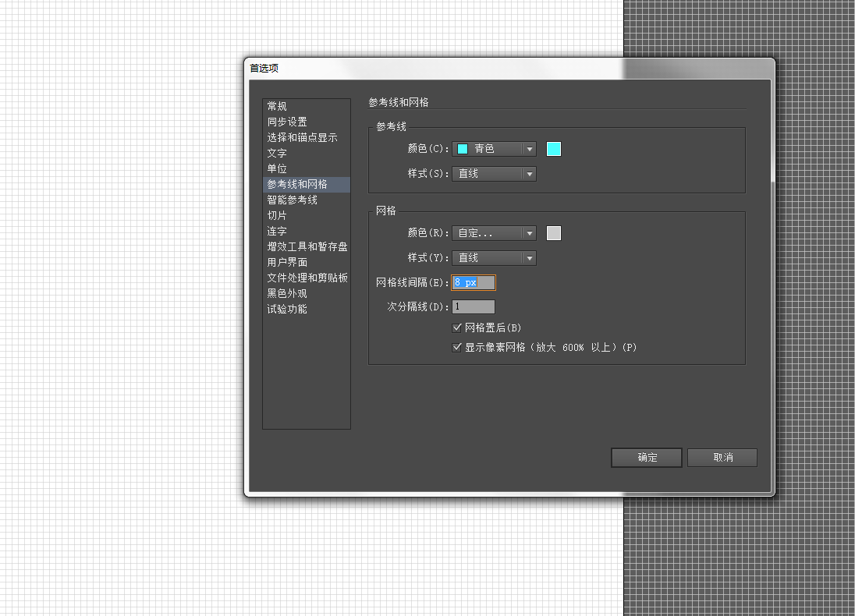Click the 次分隔线 value field

coord(473,306)
